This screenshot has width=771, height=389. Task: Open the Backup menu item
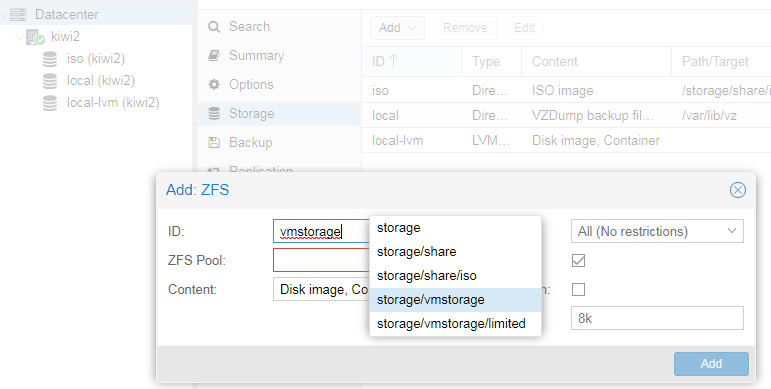(279, 143)
